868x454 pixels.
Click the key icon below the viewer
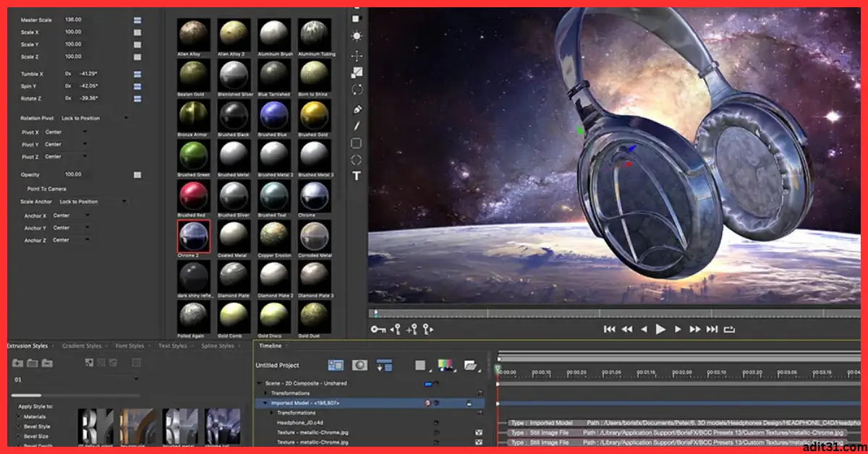pyautogui.click(x=378, y=330)
